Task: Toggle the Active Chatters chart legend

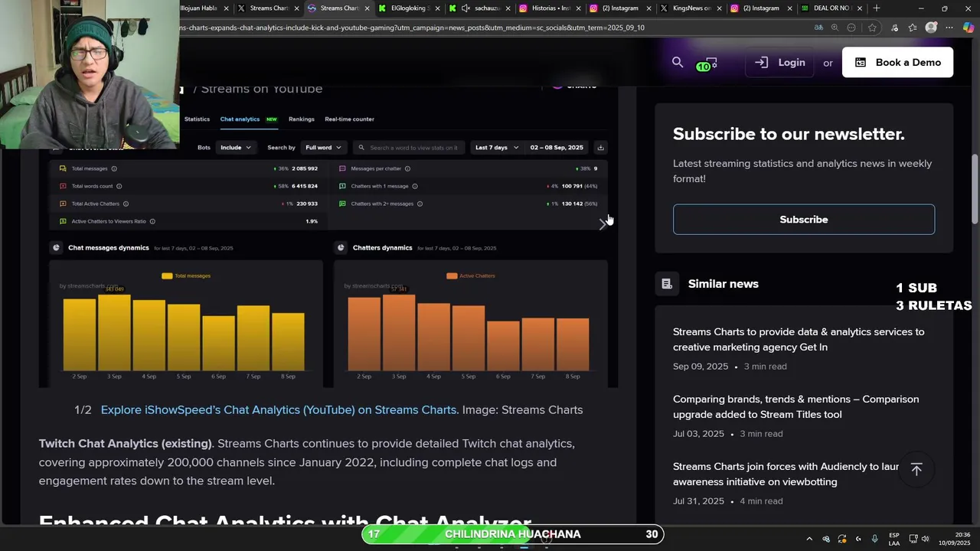Action: click(471, 275)
